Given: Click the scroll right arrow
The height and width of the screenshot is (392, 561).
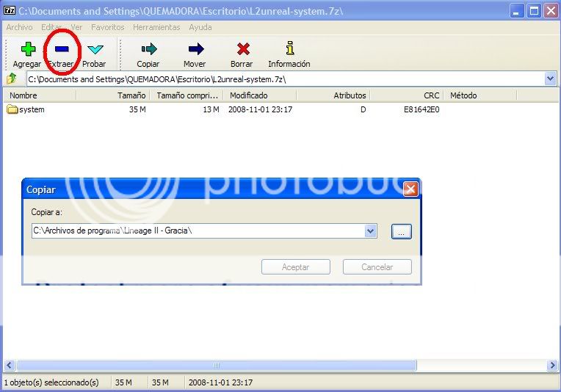Looking at the screenshot, I should coord(552,365).
